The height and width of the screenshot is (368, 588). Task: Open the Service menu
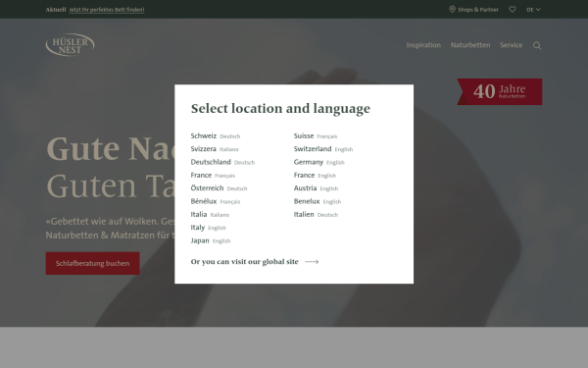pos(511,45)
